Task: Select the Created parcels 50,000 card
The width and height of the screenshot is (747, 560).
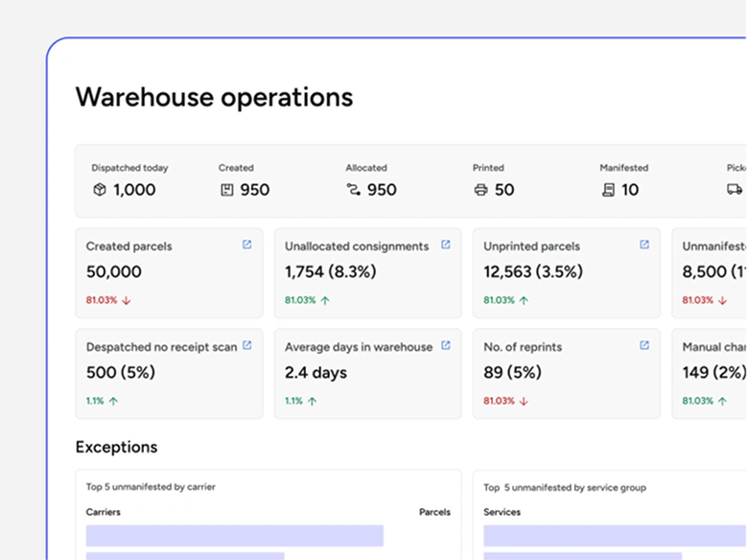Action: (x=169, y=273)
